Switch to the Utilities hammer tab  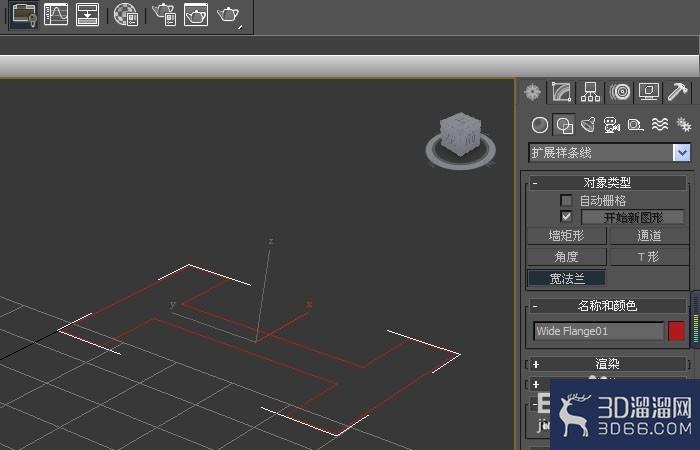tap(678, 92)
